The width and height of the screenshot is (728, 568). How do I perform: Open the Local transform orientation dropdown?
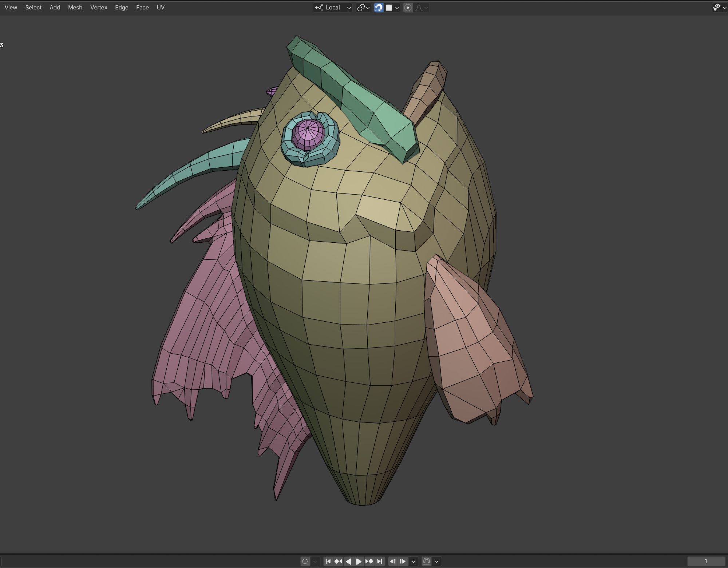point(333,8)
